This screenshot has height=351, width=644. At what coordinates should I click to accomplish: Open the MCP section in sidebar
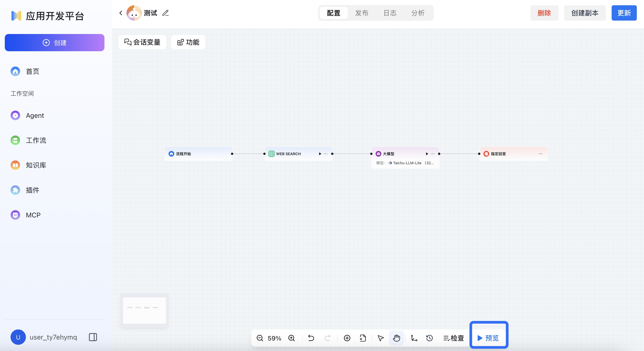[33, 215]
